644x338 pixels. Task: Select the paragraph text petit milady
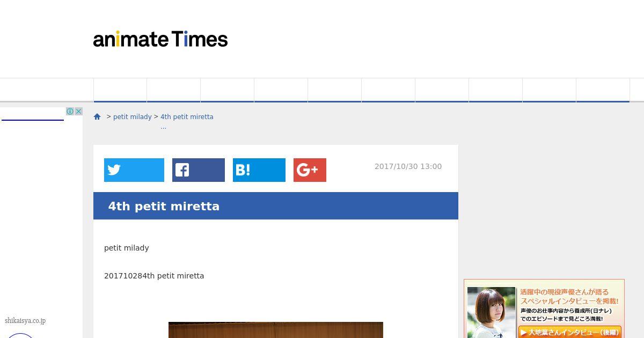tap(127, 248)
